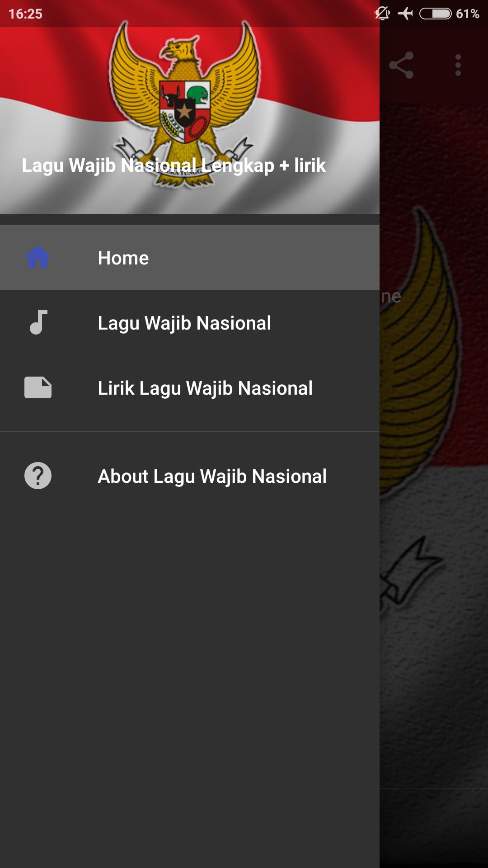Select the Home menu entry label
Image resolution: width=488 pixels, height=868 pixels.
pos(123,258)
